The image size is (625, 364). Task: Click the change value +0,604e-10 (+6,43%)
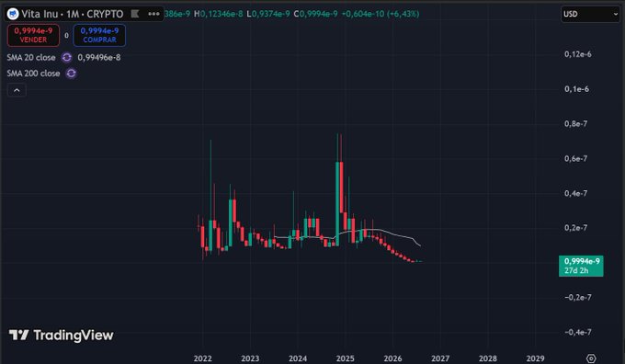(x=381, y=14)
